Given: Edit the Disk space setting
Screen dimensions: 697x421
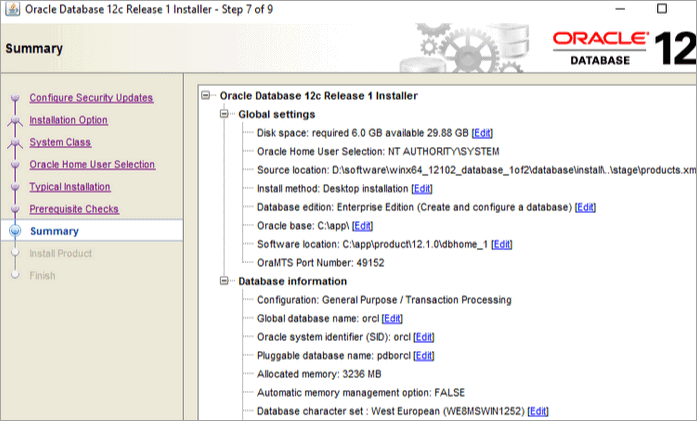Looking at the screenshot, I should tap(482, 133).
